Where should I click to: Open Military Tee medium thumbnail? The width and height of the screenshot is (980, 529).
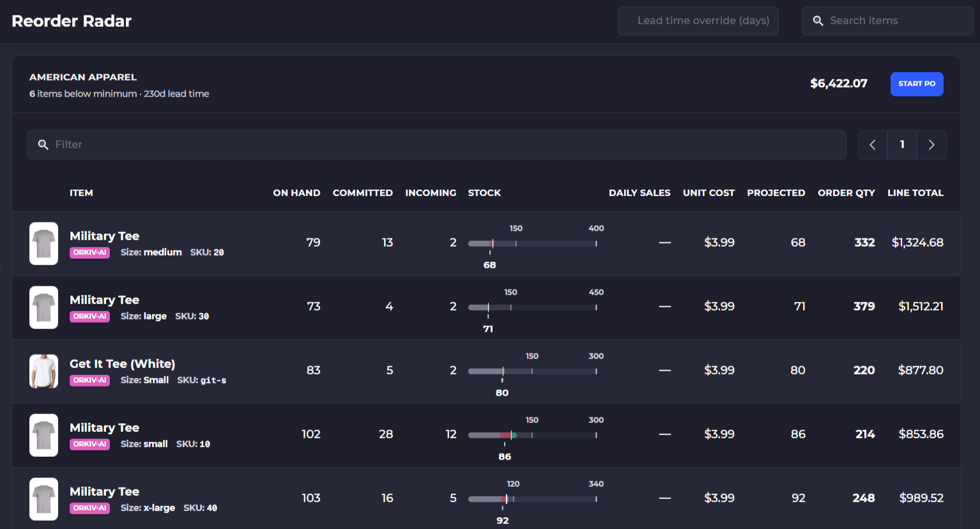click(x=43, y=243)
